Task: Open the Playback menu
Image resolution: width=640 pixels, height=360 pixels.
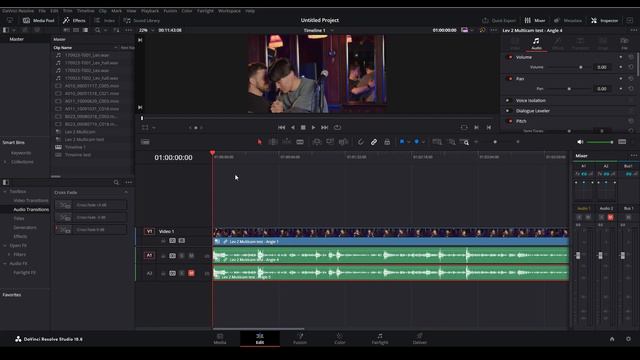Action: coord(150,11)
